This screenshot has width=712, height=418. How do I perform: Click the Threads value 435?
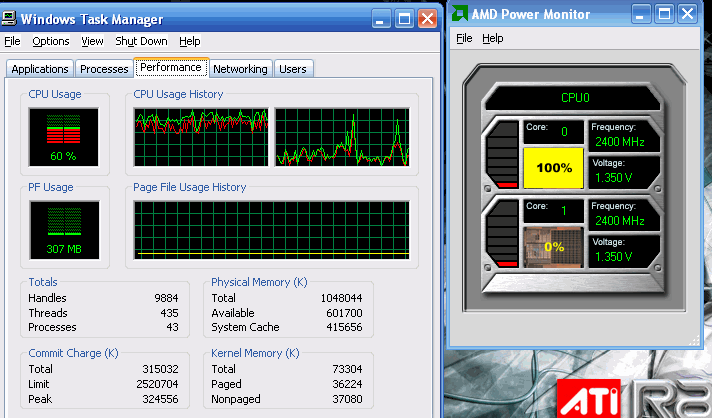pos(169,313)
